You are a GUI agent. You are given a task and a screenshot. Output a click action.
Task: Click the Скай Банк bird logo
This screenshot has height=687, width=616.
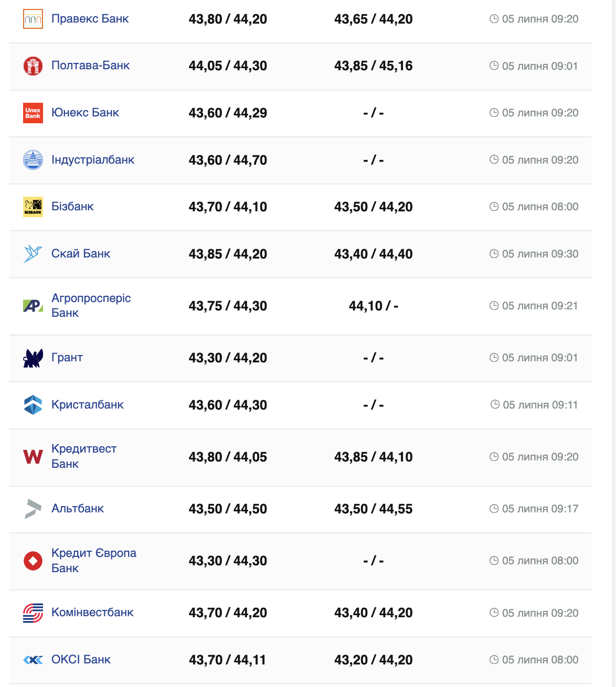[x=33, y=254]
